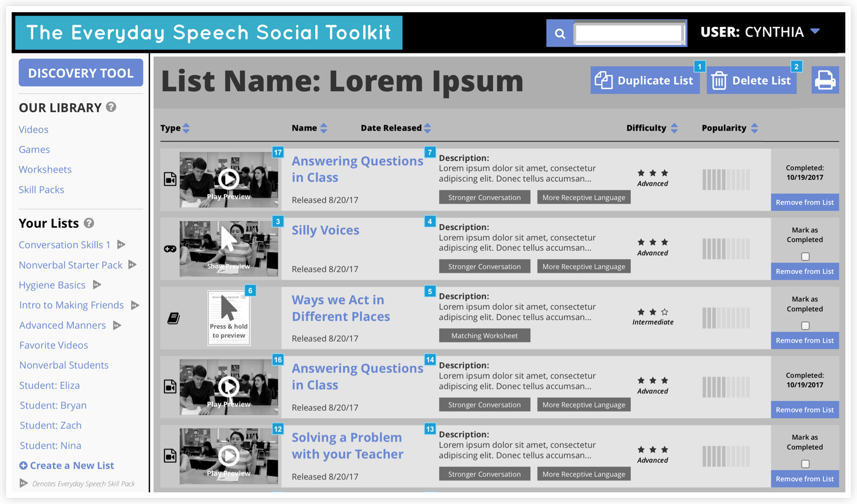Open the Silly Voices title link
The width and height of the screenshot is (857, 504).
coord(325,230)
